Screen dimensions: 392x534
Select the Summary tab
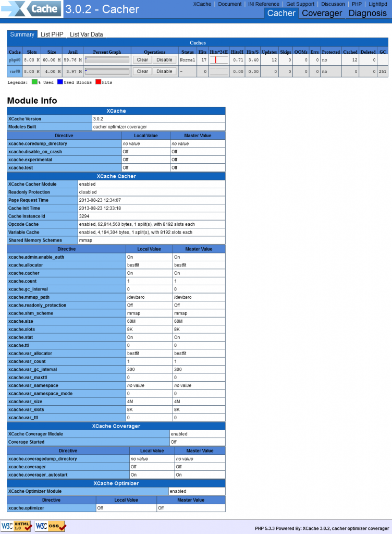[x=22, y=34]
